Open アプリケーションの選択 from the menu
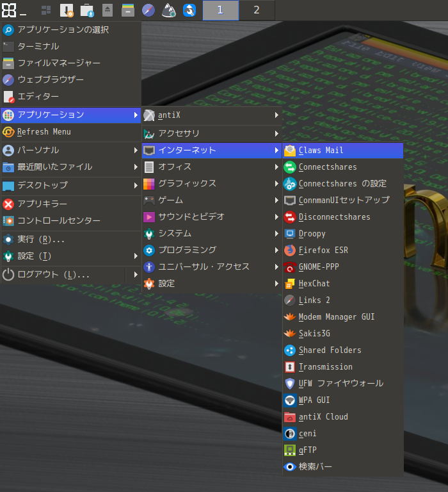The width and height of the screenshot is (448, 492). click(x=71, y=30)
